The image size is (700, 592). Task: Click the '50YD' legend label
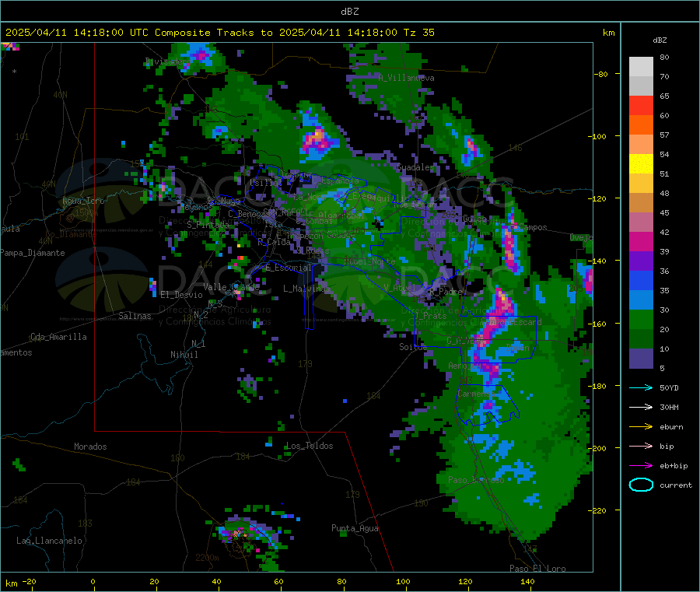[x=669, y=387]
